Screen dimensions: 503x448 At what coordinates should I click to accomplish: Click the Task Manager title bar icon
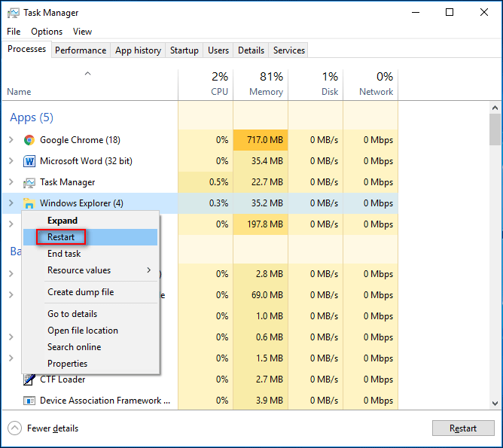13,13
